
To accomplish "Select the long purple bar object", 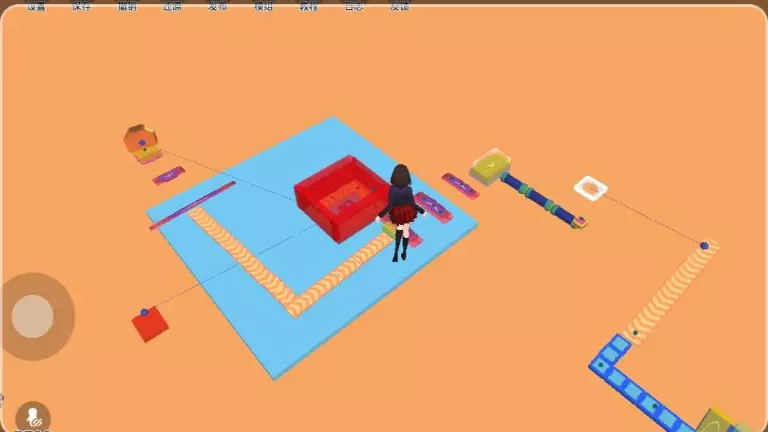I will pyautogui.click(x=192, y=205).
